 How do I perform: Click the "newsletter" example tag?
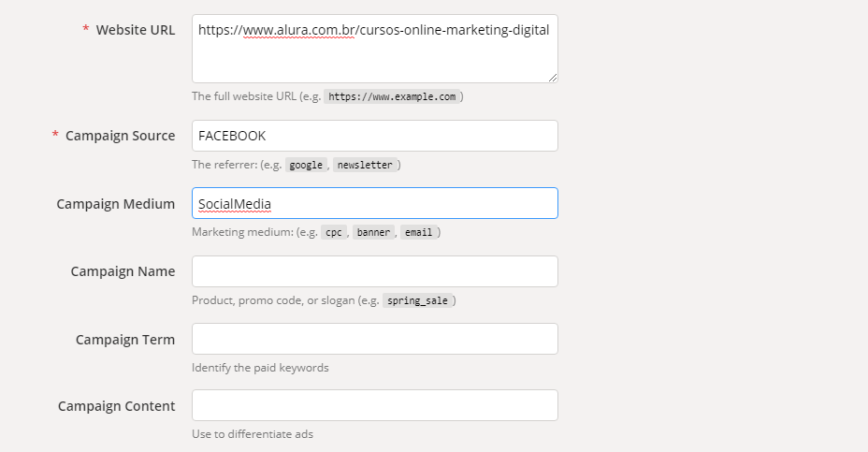click(366, 165)
